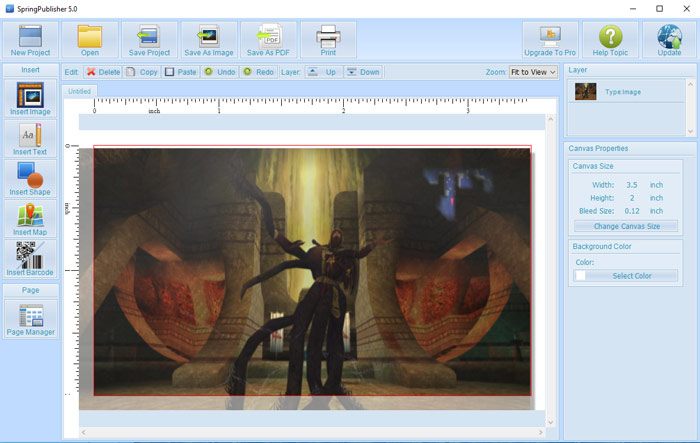Image resolution: width=700 pixels, height=443 pixels.
Task: Copy the selected object
Action: click(142, 72)
